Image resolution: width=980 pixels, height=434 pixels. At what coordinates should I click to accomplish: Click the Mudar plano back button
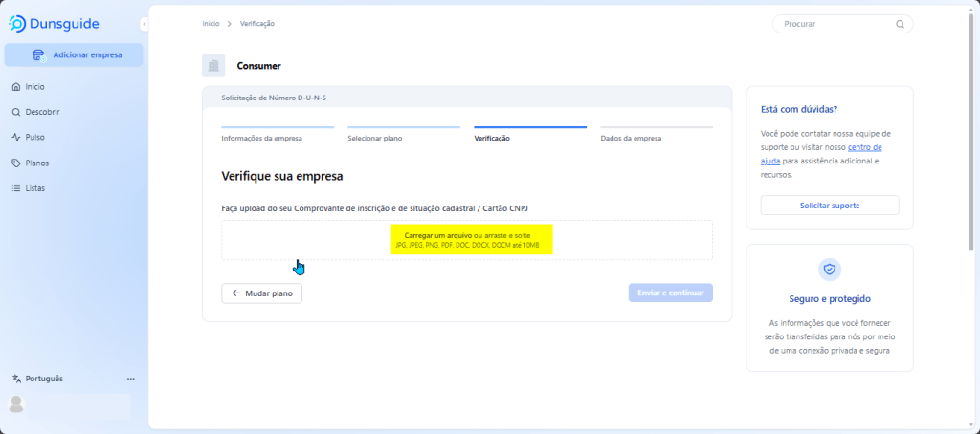[x=261, y=293]
